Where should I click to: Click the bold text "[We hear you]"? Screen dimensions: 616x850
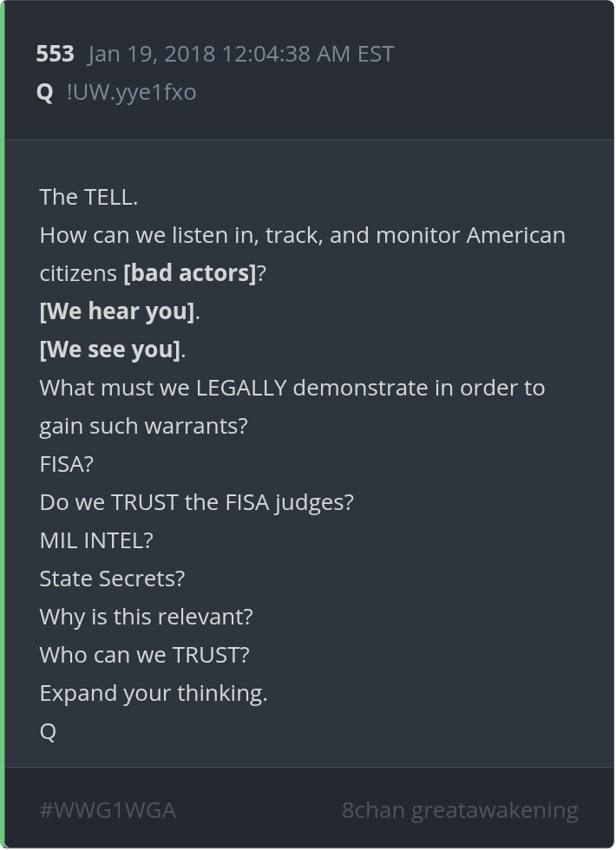point(117,311)
